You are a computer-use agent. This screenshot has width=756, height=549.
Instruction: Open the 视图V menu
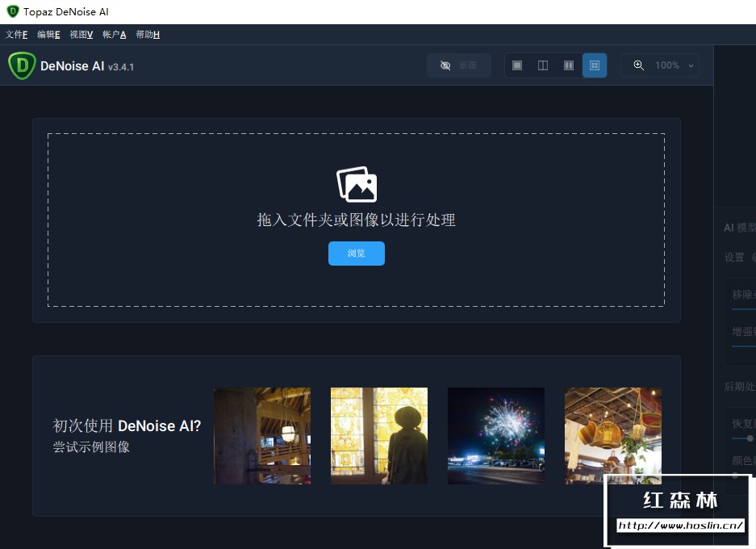[81, 35]
